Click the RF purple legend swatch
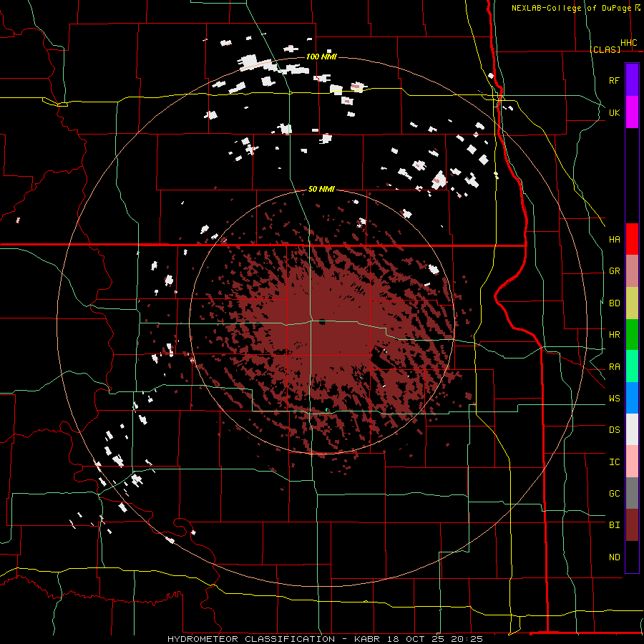Image resolution: width=644 pixels, height=644 pixels. click(x=632, y=80)
